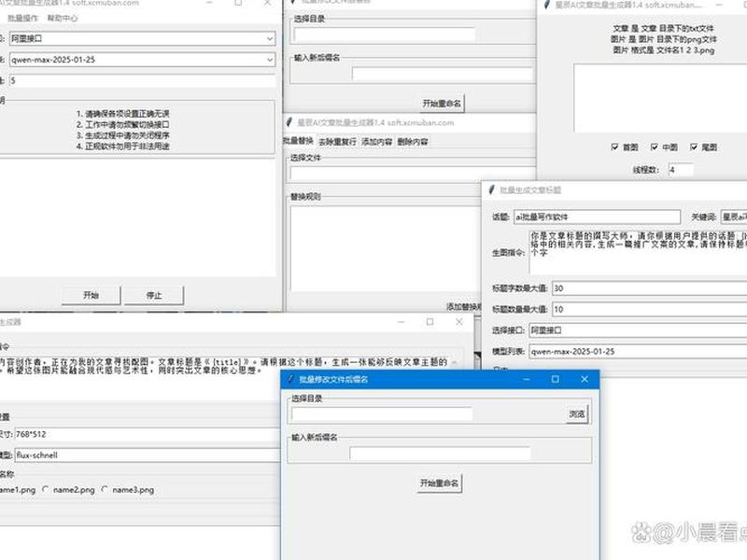747x560 pixels.
Task: Click note text 工作中请勿频繁切换接口
Action: [122, 125]
